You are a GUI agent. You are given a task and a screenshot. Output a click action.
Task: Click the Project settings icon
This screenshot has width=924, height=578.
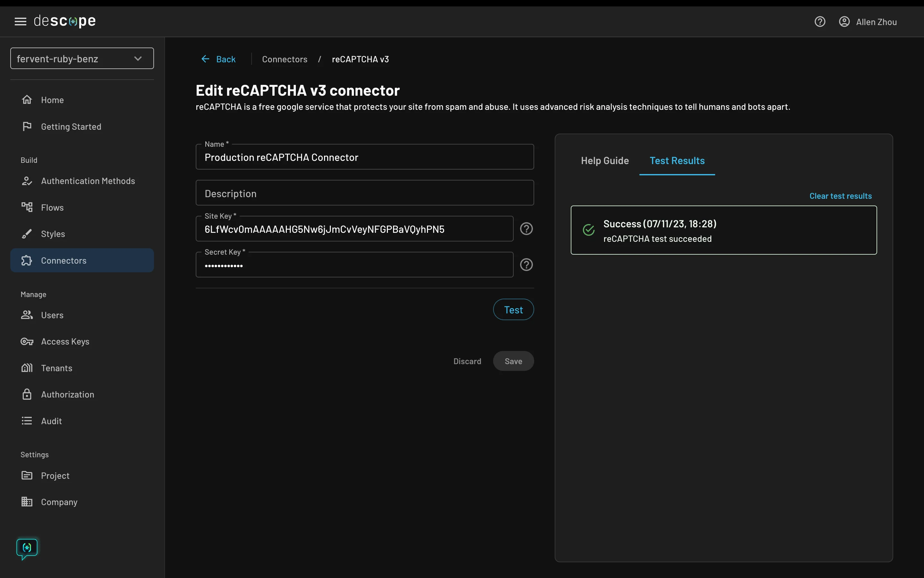click(27, 476)
